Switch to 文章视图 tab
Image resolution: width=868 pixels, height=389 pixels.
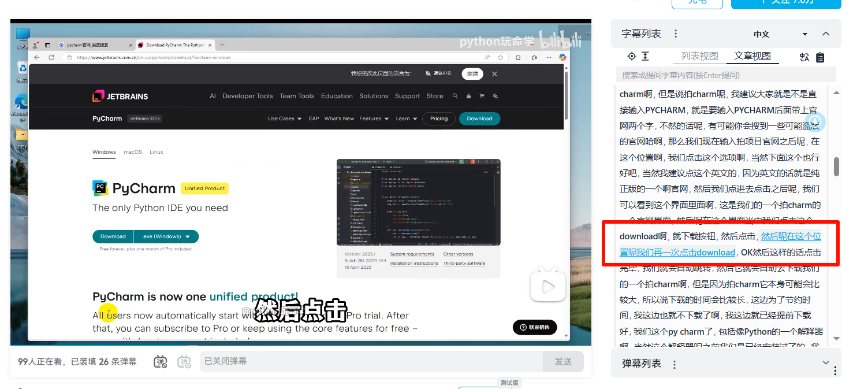coord(752,56)
